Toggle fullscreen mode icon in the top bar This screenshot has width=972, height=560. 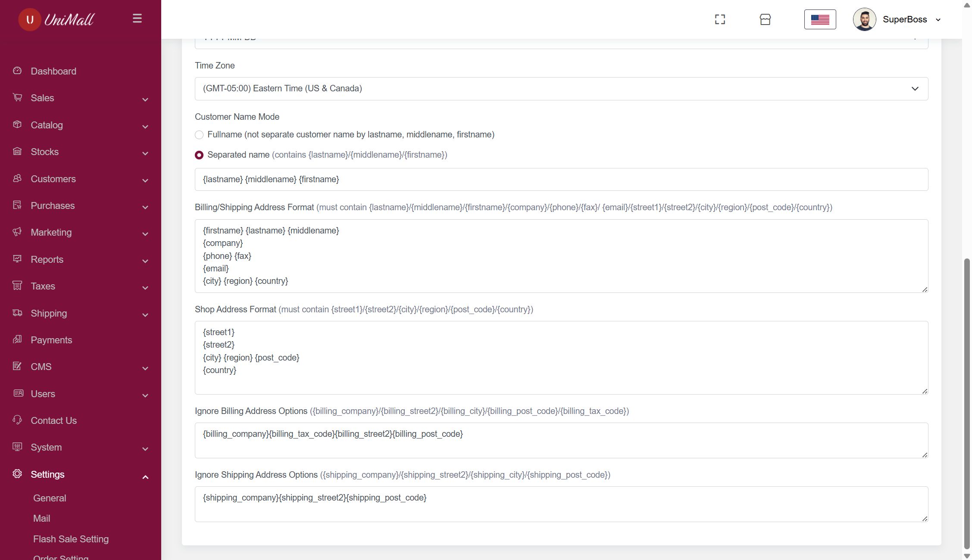(x=720, y=19)
